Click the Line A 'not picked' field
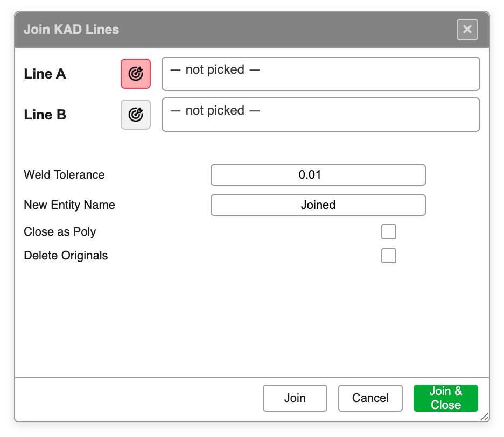This screenshot has height=437, width=504. click(x=320, y=74)
